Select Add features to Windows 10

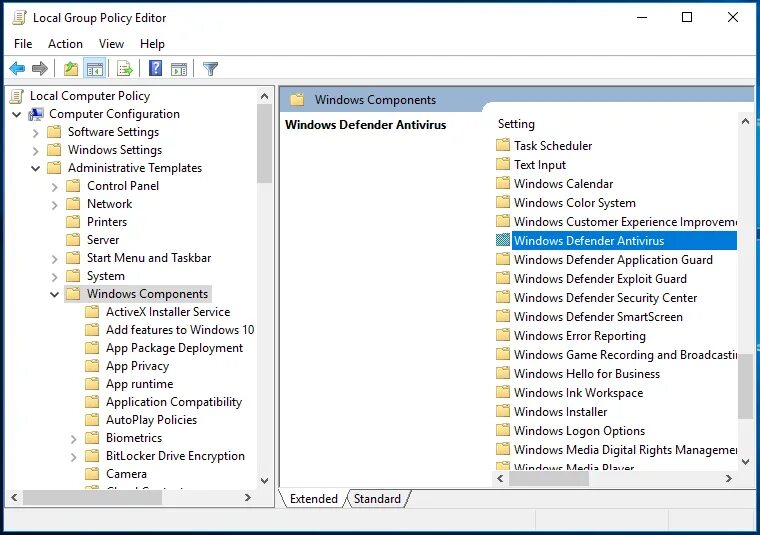point(180,330)
